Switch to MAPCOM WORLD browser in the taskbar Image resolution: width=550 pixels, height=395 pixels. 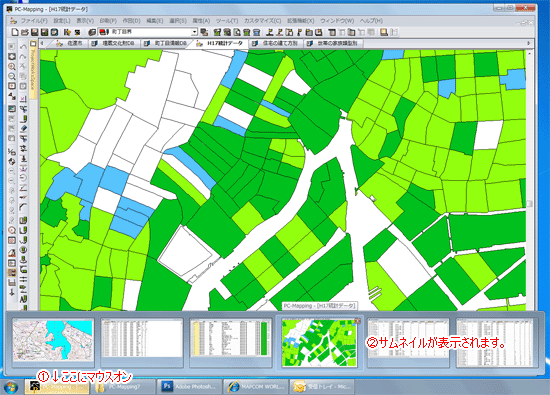256,387
